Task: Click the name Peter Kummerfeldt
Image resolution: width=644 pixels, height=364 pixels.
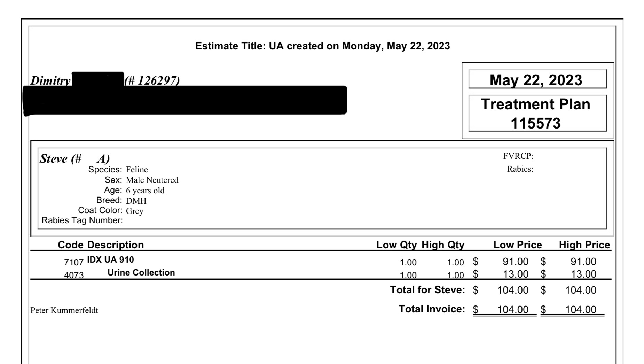Action: tap(64, 310)
